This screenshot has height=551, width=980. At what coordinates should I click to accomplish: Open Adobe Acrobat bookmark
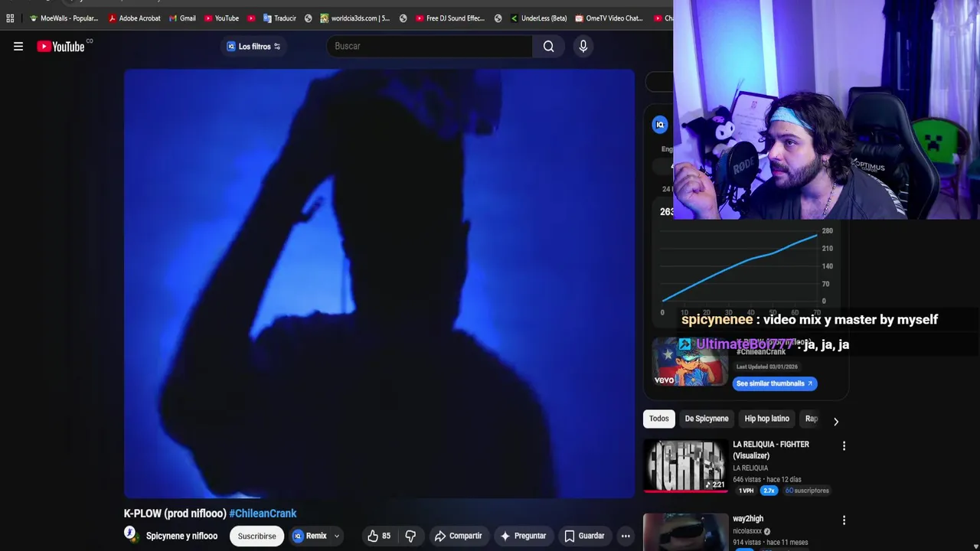click(134, 18)
